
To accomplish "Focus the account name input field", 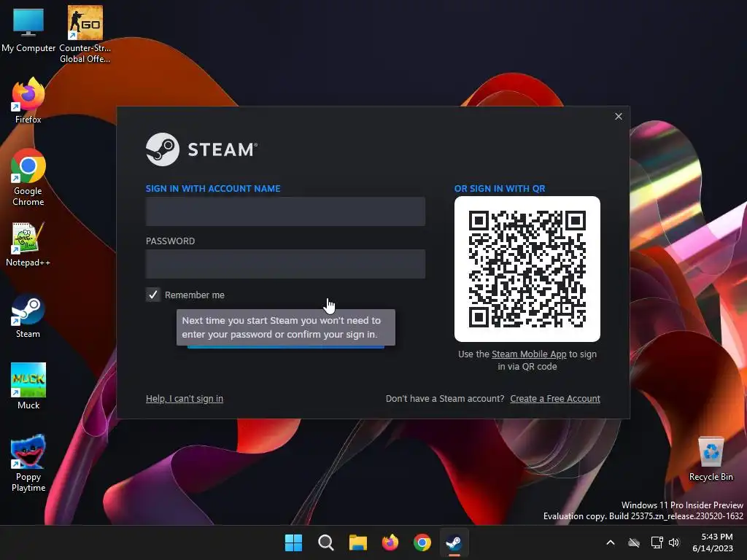I will (x=285, y=211).
